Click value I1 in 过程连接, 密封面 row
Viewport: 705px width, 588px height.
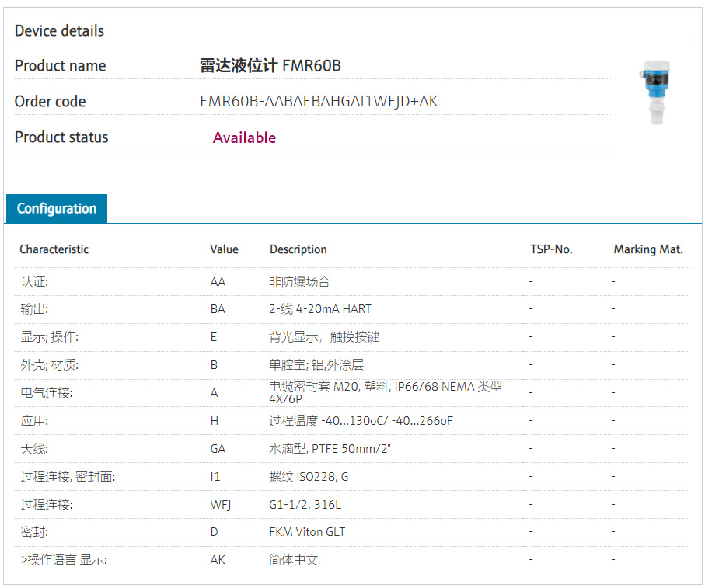click(215, 477)
